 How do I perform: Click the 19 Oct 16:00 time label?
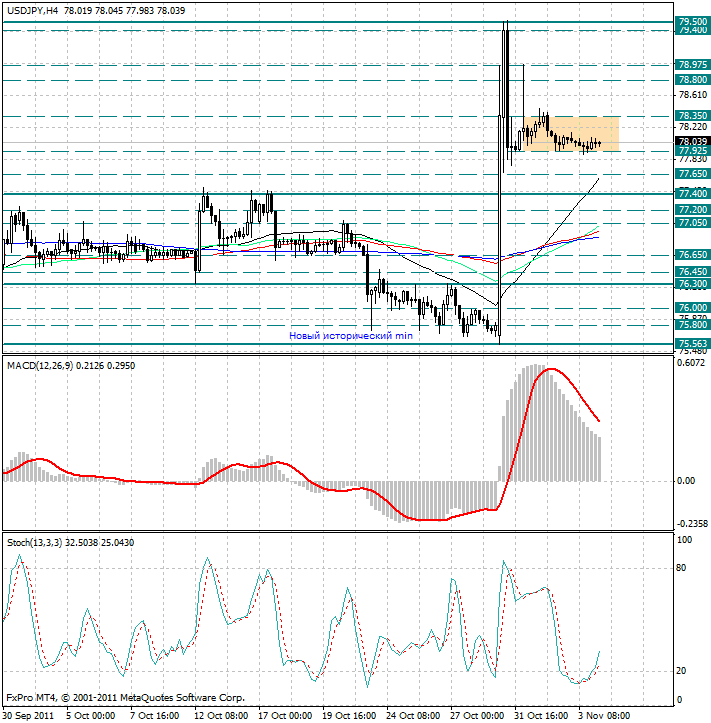(x=350, y=716)
